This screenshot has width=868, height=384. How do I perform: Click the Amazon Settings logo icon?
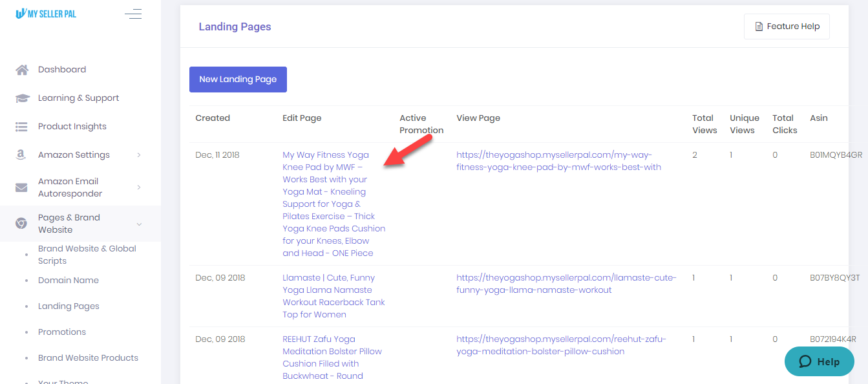tap(21, 155)
